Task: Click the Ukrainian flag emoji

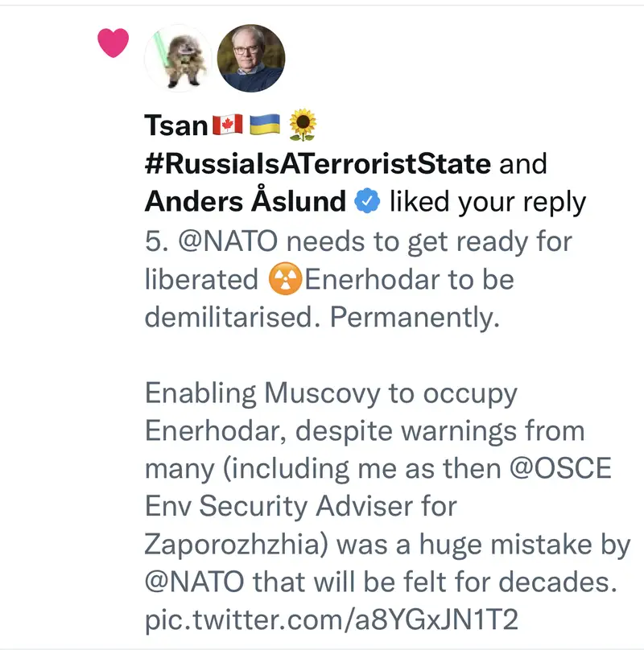Action: (x=263, y=125)
